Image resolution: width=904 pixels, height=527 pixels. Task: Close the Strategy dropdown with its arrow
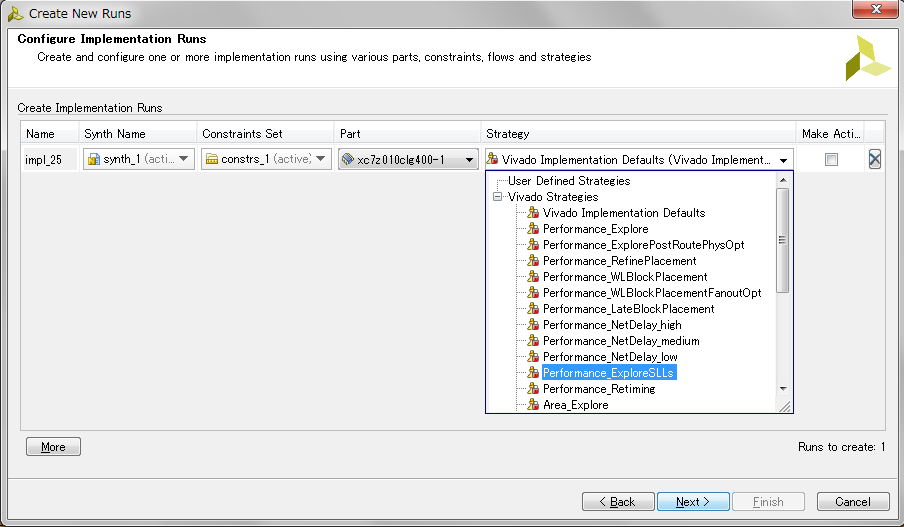784,160
